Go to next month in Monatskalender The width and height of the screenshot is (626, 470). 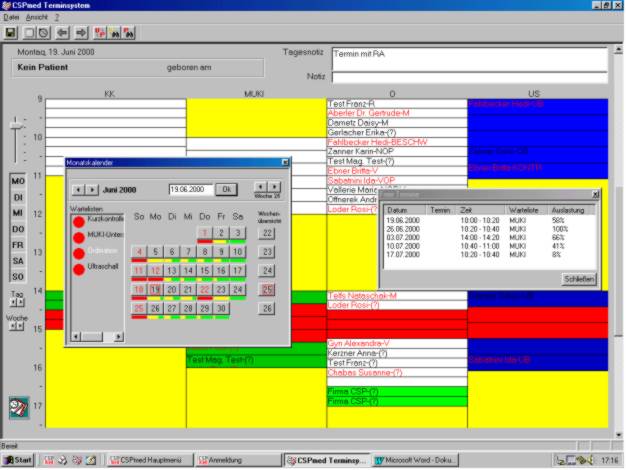pos(92,190)
